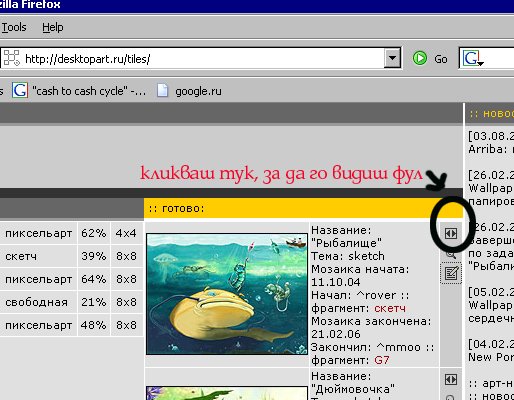Click the Рыбалище underwater fish thumbnail

tap(227, 294)
